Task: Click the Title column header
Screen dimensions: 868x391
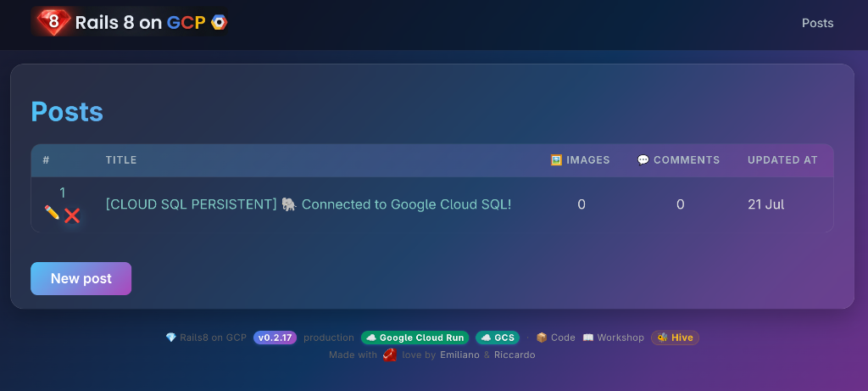Action: pyautogui.click(x=121, y=160)
